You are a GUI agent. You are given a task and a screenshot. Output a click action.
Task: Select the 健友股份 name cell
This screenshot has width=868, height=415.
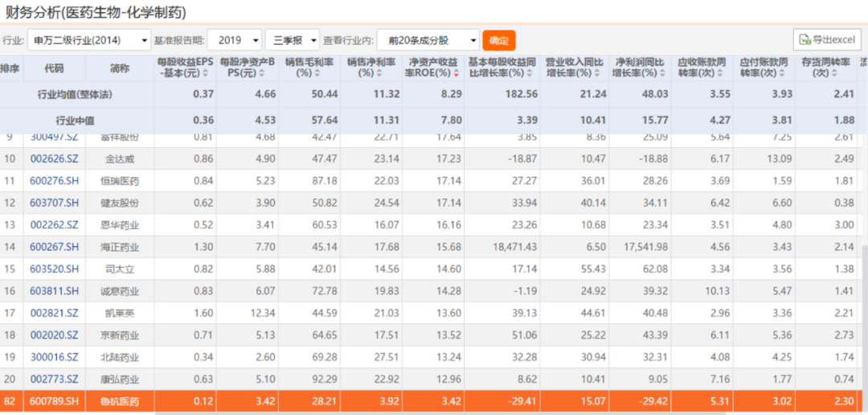click(120, 203)
